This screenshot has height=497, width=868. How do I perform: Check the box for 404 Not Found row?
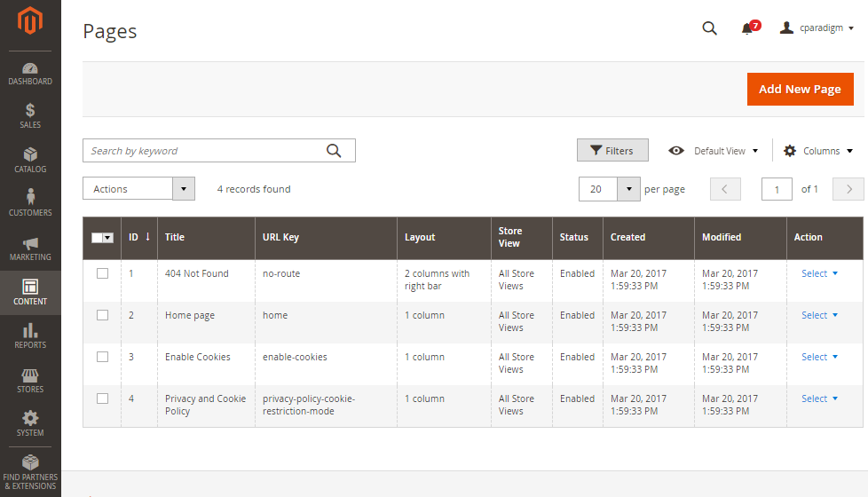pos(102,273)
